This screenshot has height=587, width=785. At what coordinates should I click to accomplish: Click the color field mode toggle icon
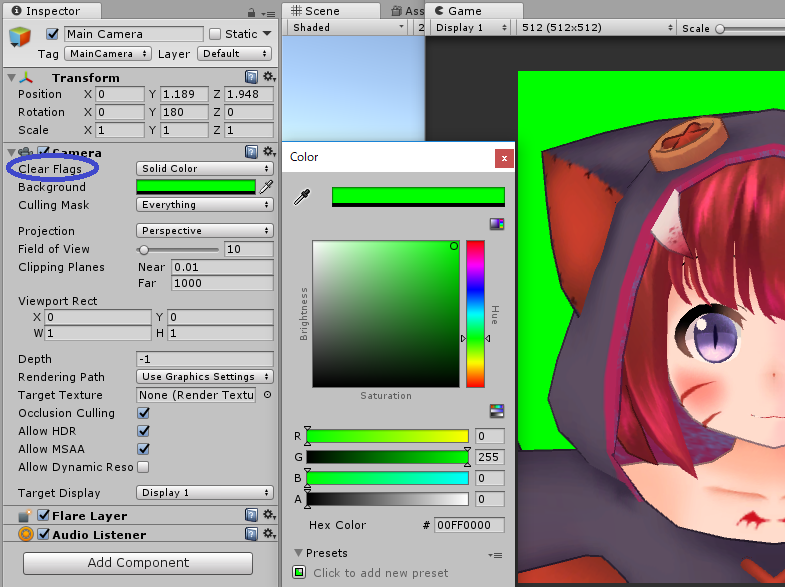click(x=497, y=223)
